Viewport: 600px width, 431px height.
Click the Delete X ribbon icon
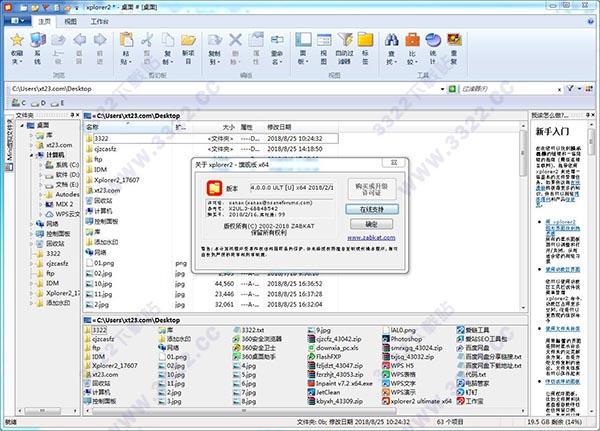pyautogui.click(x=235, y=48)
